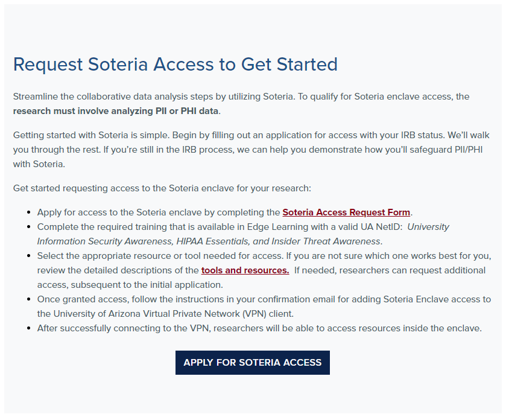
Task: Click the Request Soteria Access to Get Started heading
Action: tap(176, 64)
